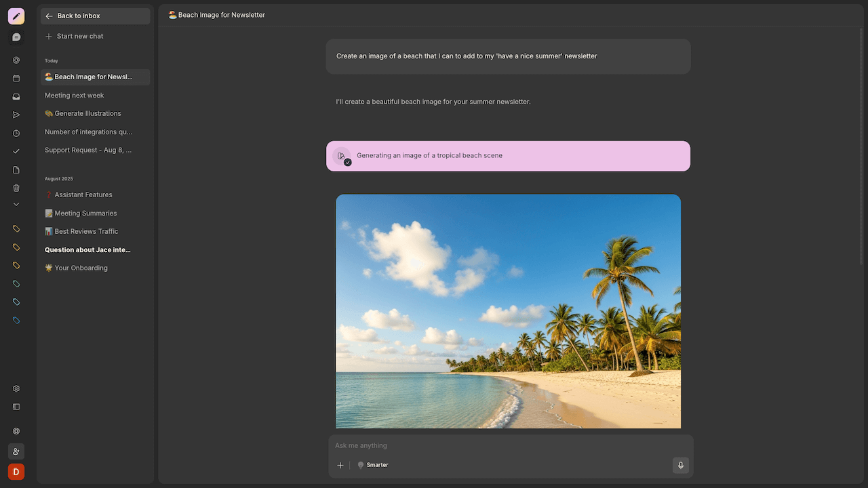Click the microphone voice input icon
Image resolution: width=868 pixels, height=488 pixels.
(x=680, y=466)
